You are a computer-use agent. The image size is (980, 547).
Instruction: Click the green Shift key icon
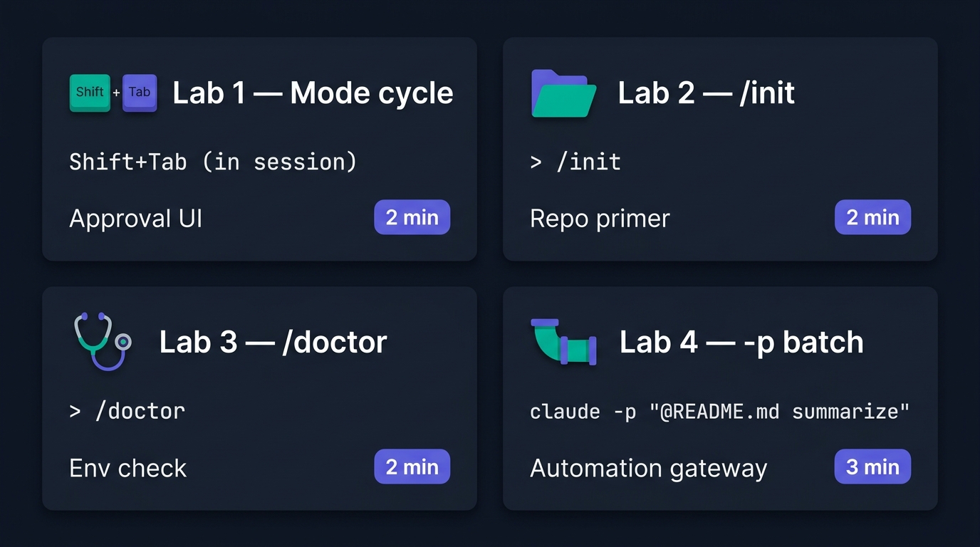[90, 93]
